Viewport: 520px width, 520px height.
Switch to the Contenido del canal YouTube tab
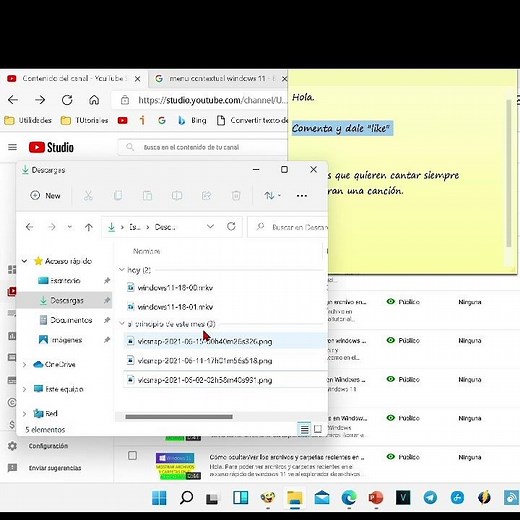(x=74, y=79)
